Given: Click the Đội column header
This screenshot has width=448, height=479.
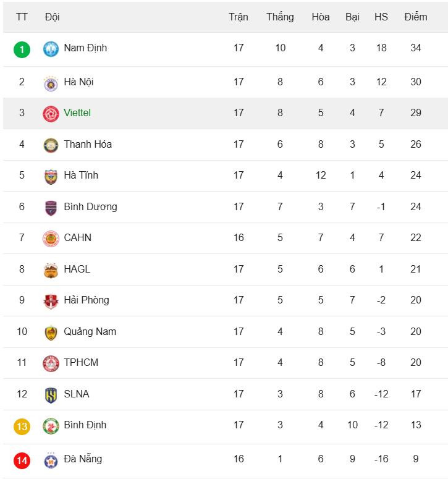Looking at the screenshot, I should coord(53,17).
